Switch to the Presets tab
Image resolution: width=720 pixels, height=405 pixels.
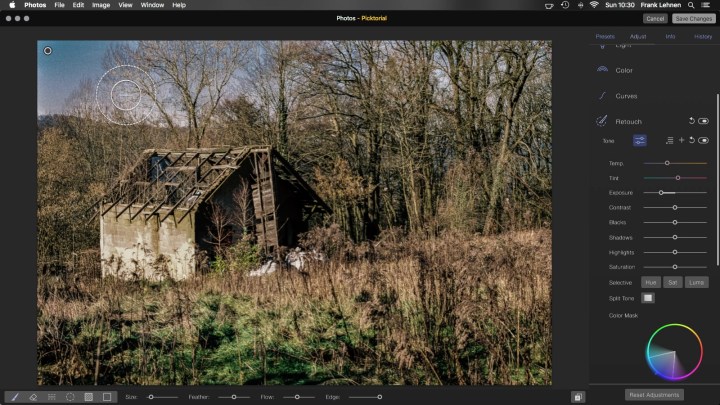tap(605, 36)
